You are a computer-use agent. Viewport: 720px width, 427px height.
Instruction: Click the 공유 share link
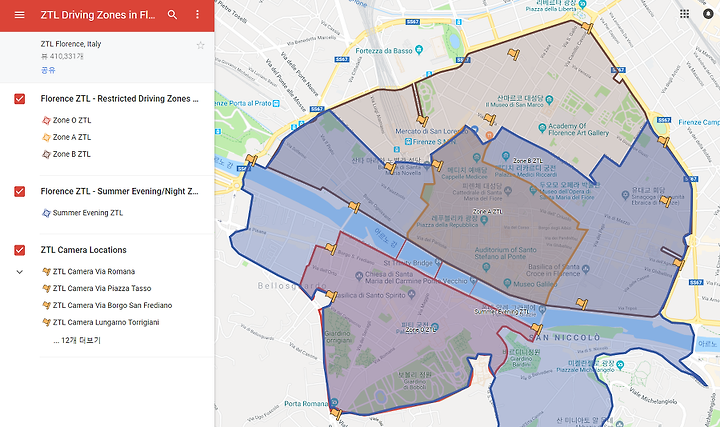[x=48, y=70]
